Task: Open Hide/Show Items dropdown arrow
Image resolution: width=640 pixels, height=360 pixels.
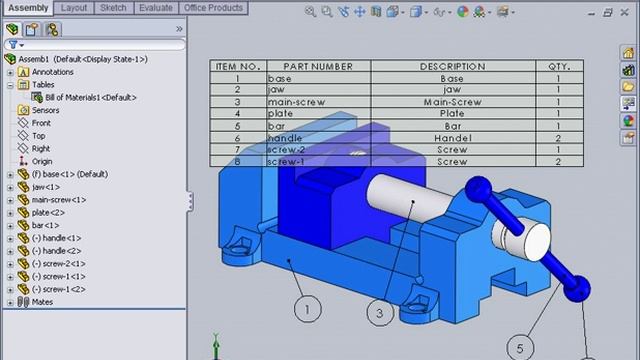Action: [450, 13]
